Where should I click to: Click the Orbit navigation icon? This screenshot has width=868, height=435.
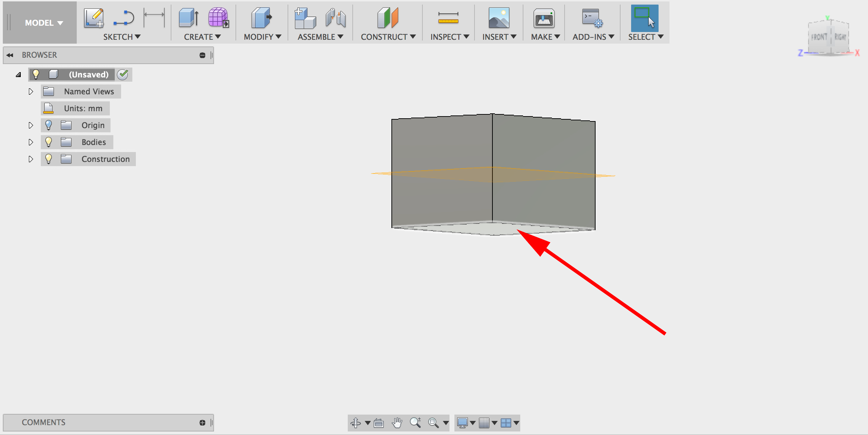356,423
